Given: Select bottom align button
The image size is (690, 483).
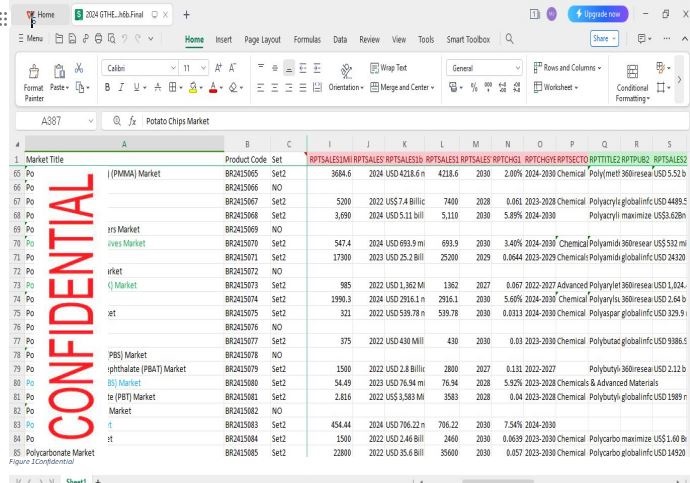Looking at the screenshot, I should (289, 68).
